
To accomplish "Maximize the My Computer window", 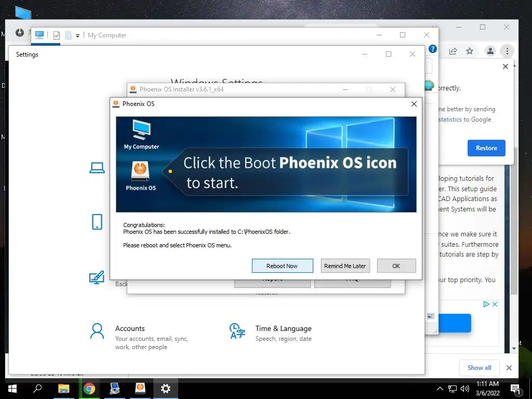I will coord(403,35).
